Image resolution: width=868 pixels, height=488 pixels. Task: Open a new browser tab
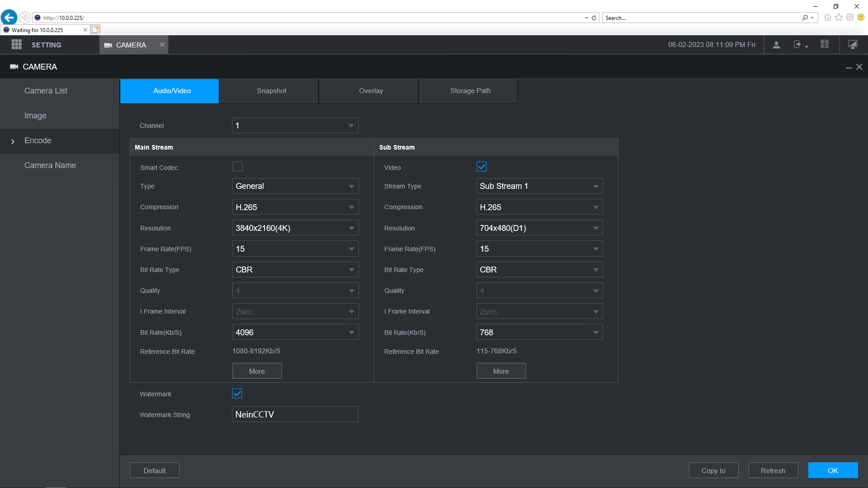pos(95,30)
